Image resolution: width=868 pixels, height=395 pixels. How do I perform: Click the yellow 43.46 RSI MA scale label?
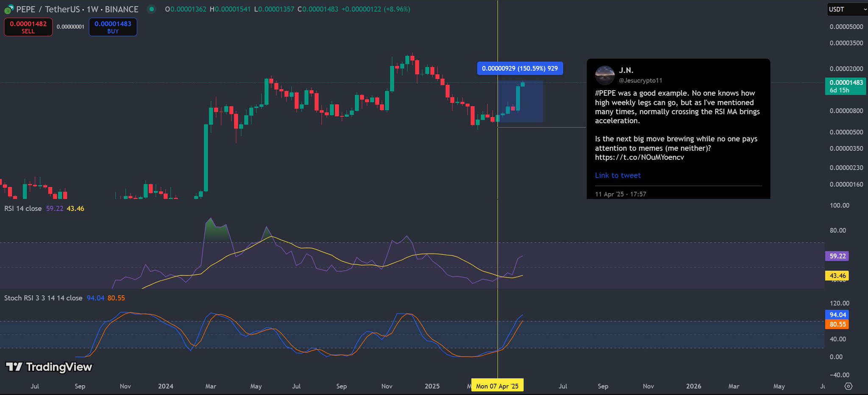click(837, 276)
